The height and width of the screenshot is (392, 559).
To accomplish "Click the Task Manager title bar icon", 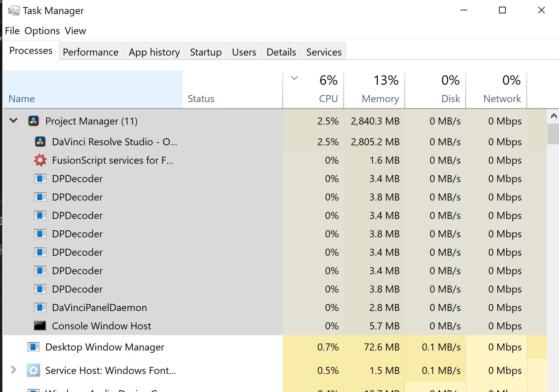I will click(x=14, y=11).
